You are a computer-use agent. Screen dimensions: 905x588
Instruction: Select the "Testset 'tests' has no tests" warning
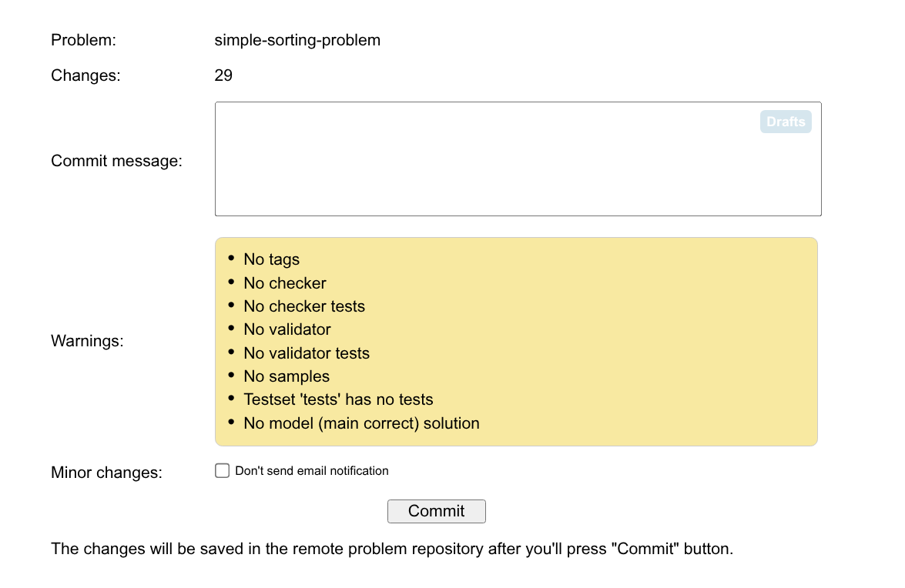click(x=338, y=399)
